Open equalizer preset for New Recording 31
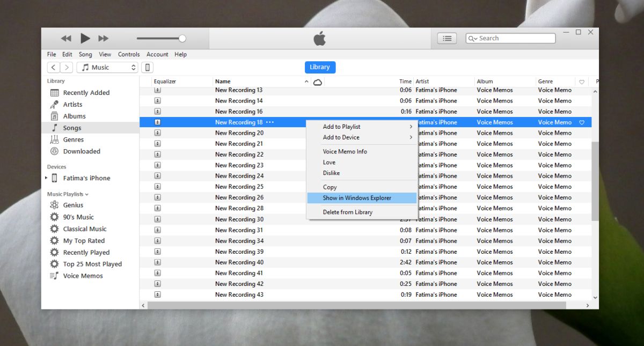 pos(157,230)
